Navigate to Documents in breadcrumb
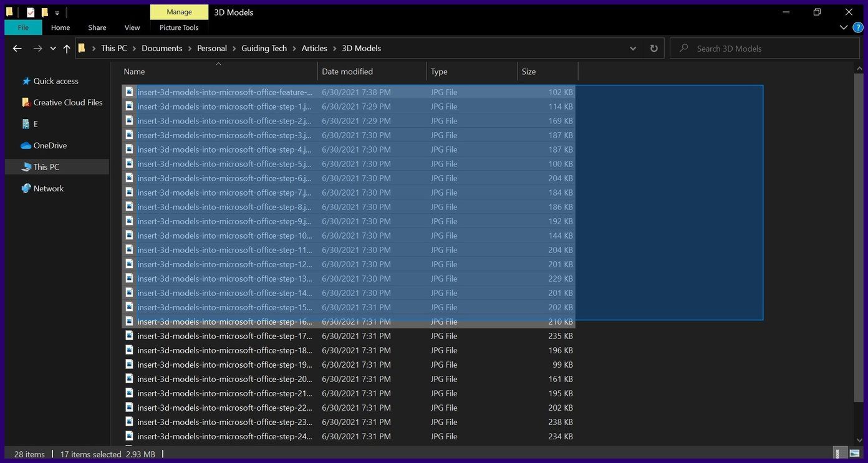The width and height of the screenshot is (868, 463). pyautogui.click(x=162, y=49)
